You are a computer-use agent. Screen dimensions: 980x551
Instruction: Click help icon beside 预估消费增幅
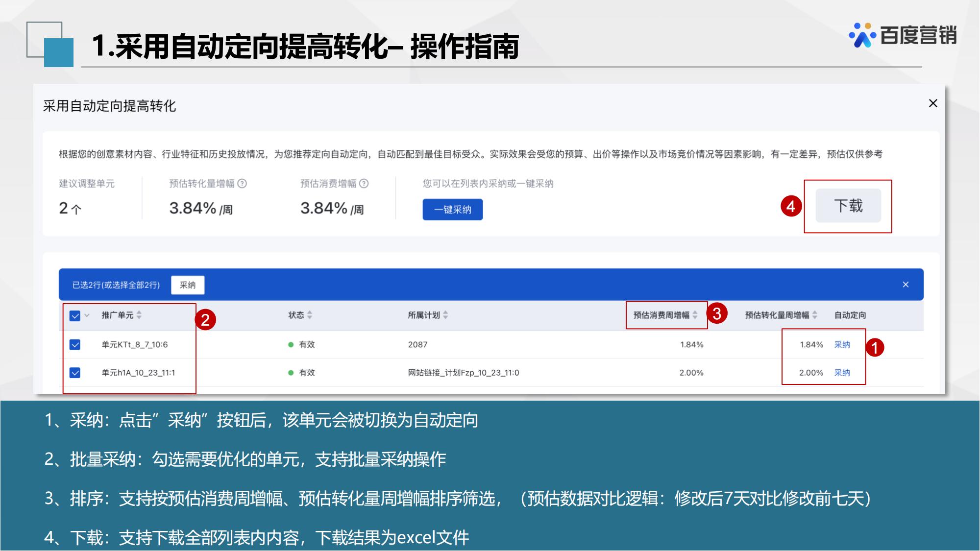click(364, 184)
